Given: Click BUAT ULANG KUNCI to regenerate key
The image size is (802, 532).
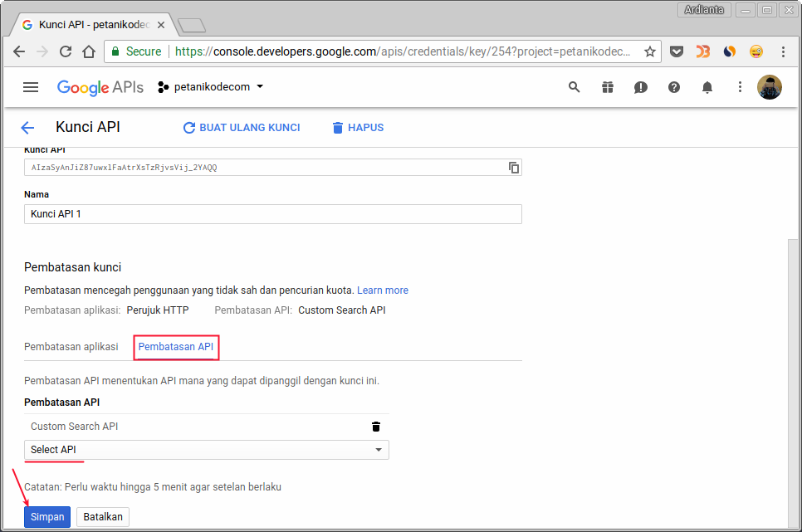Looking at the screenshot, I should click(241, 127).
